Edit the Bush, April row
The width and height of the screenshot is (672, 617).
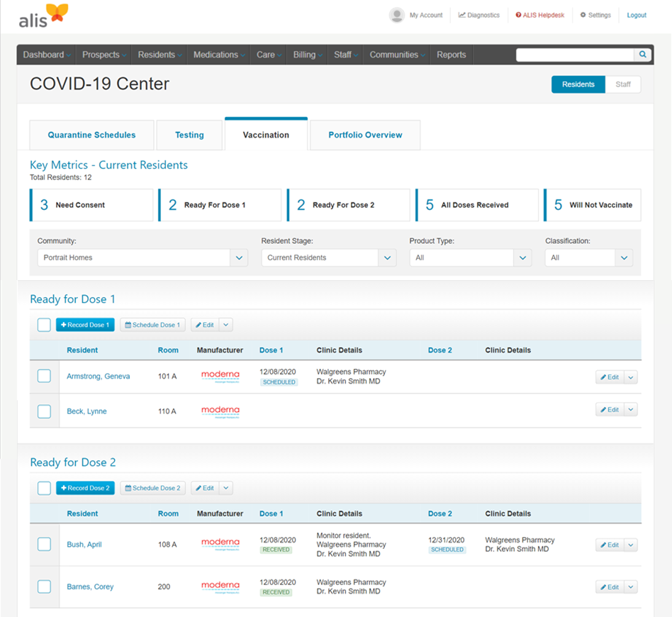point(610,545)
